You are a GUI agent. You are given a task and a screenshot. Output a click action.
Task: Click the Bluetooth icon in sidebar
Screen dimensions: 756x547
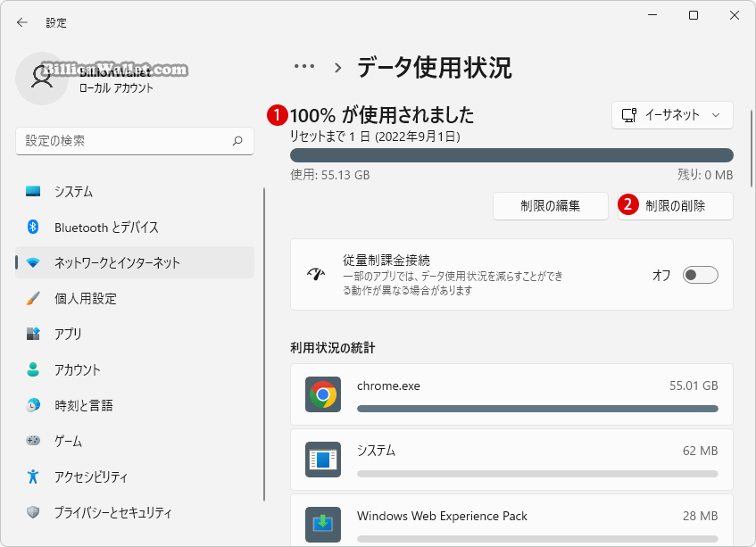pyautogui.click(x=33, y=227)
